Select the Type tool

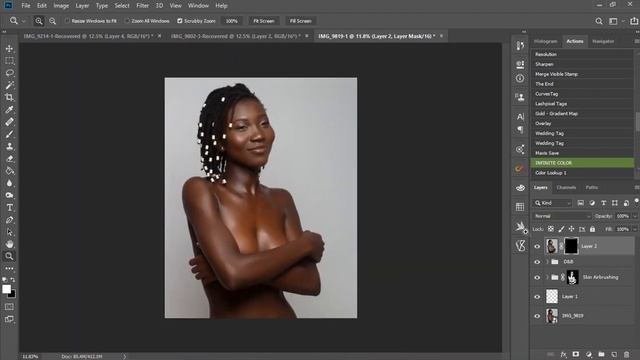(9, 208)
